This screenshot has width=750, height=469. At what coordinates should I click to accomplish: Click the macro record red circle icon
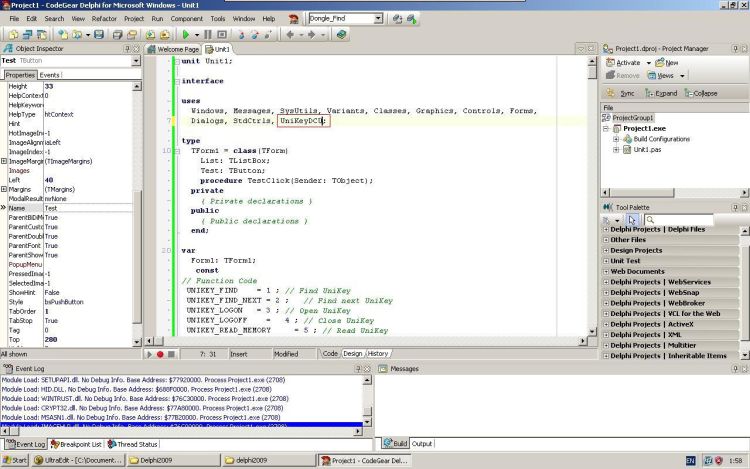tap(160, 354)
